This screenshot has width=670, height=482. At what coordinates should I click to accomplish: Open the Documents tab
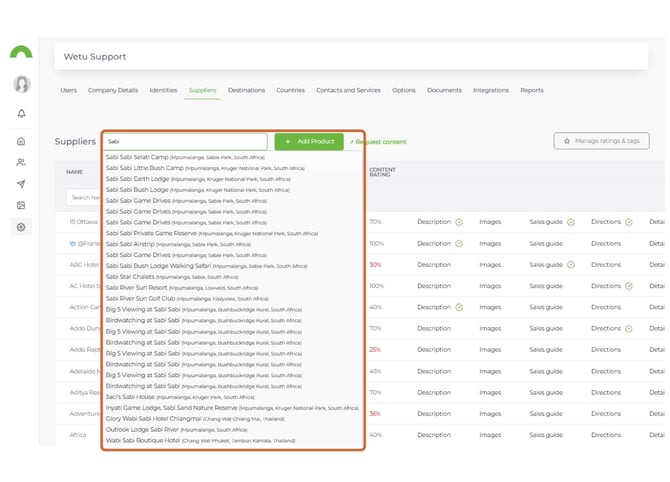444,90
